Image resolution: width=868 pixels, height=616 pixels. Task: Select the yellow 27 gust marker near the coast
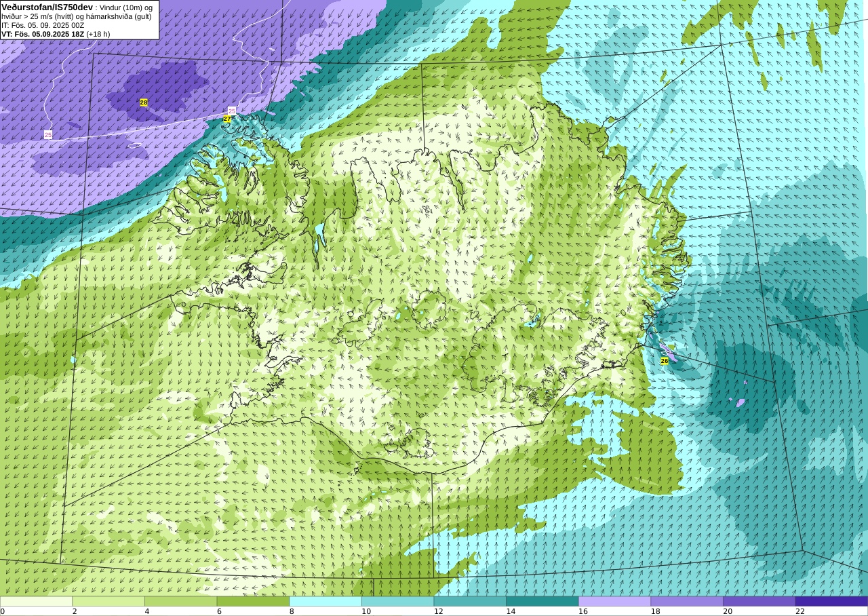227,119
